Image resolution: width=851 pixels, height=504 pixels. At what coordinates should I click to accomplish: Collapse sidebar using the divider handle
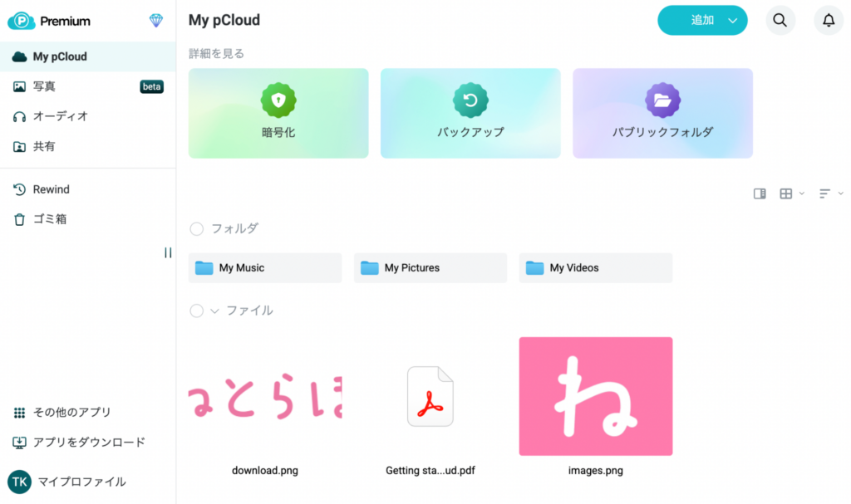pos(168,252)
